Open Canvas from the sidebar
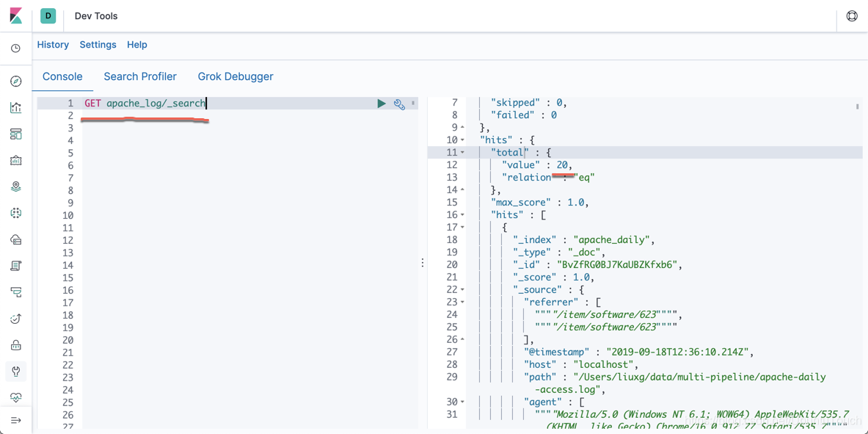 pyautogui.click(x=16, y=161)
